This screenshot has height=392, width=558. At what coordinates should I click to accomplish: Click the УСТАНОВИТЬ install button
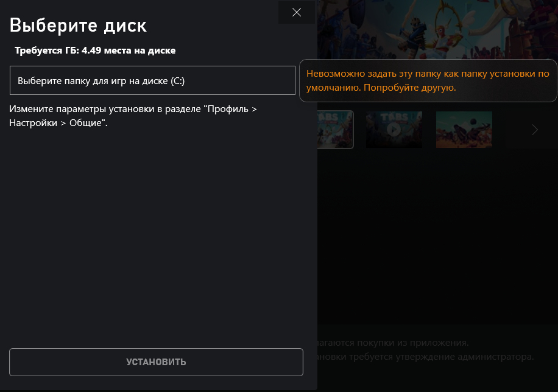point(156,362)
